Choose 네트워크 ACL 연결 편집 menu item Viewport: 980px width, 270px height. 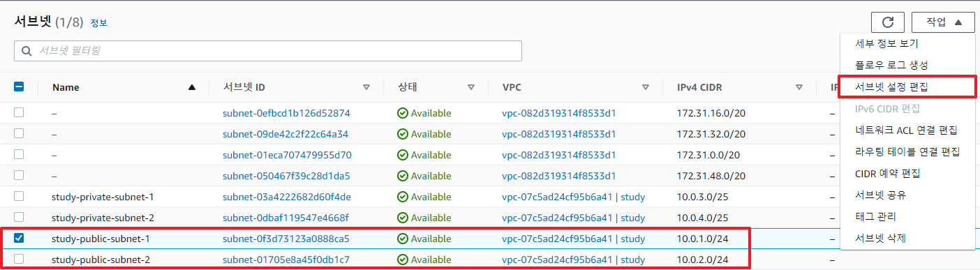(x=907, y=130)
